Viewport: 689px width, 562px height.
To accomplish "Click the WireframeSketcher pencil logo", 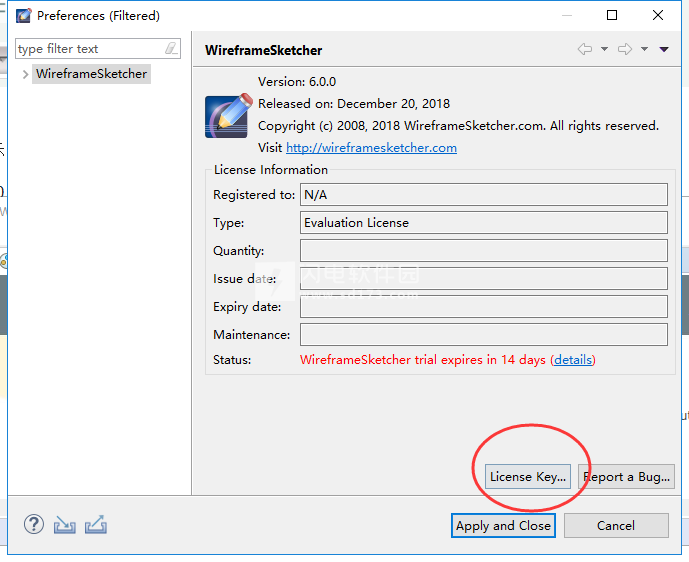I will pyautogui.click(x=228, y=116).
